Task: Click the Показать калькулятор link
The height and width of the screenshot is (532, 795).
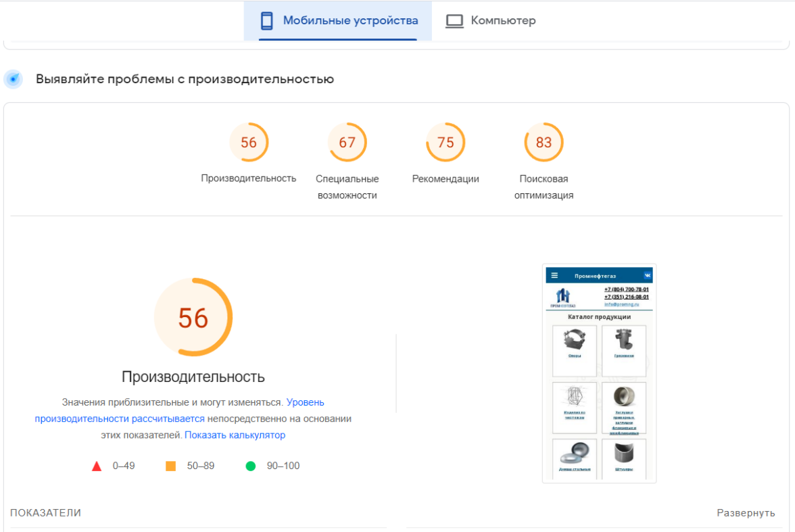Action: click(235, 435)
